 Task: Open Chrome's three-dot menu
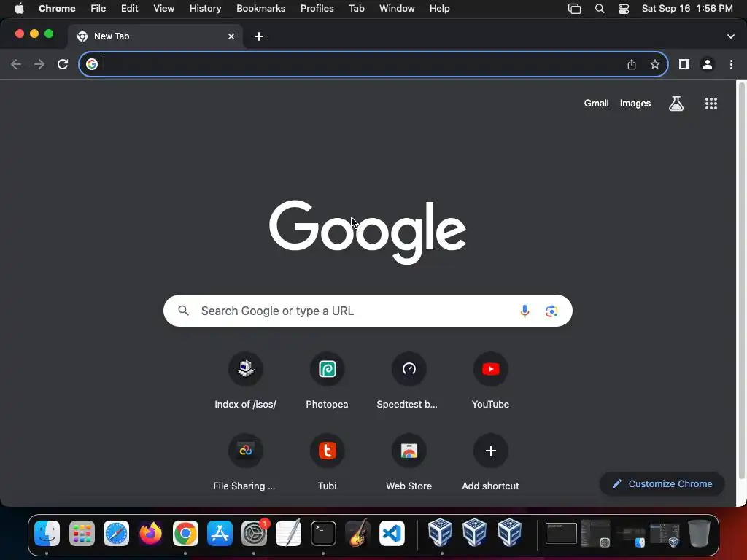coord(731,64)
